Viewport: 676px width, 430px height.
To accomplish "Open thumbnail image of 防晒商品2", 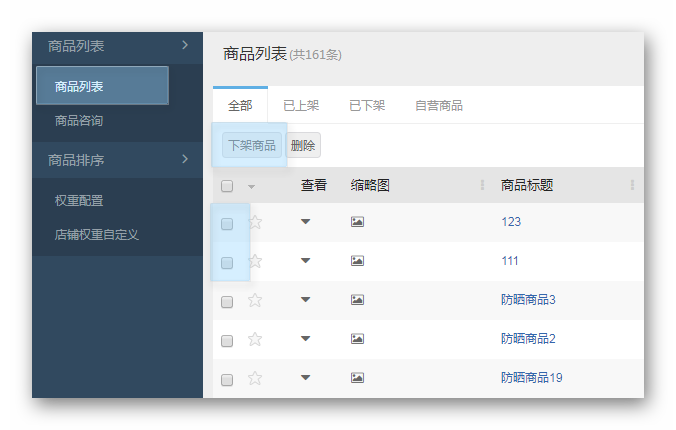I will [x=357, y=339].
